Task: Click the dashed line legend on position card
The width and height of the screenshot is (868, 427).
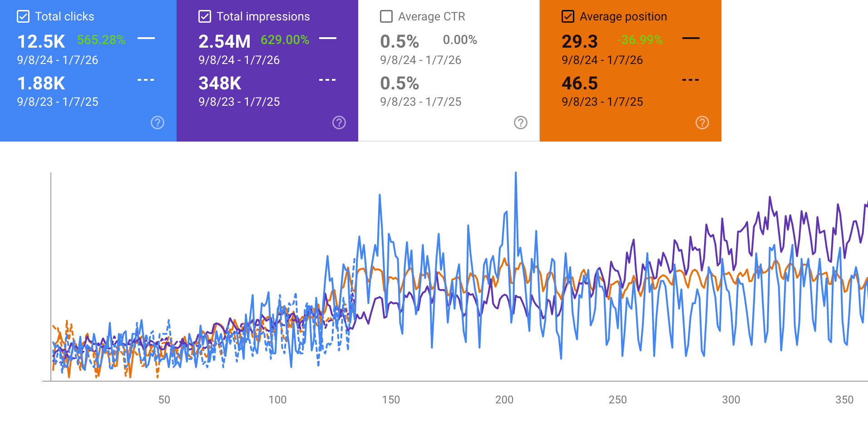Action: point(691,80)
